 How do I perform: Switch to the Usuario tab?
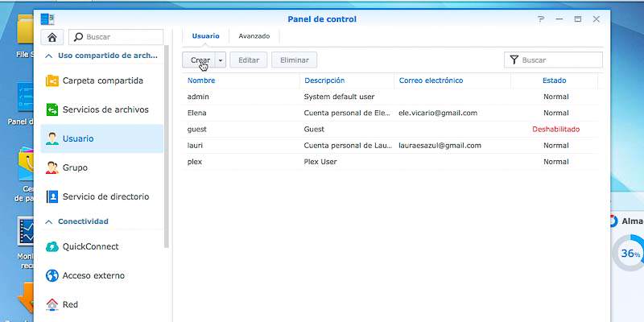coord(206,36)
